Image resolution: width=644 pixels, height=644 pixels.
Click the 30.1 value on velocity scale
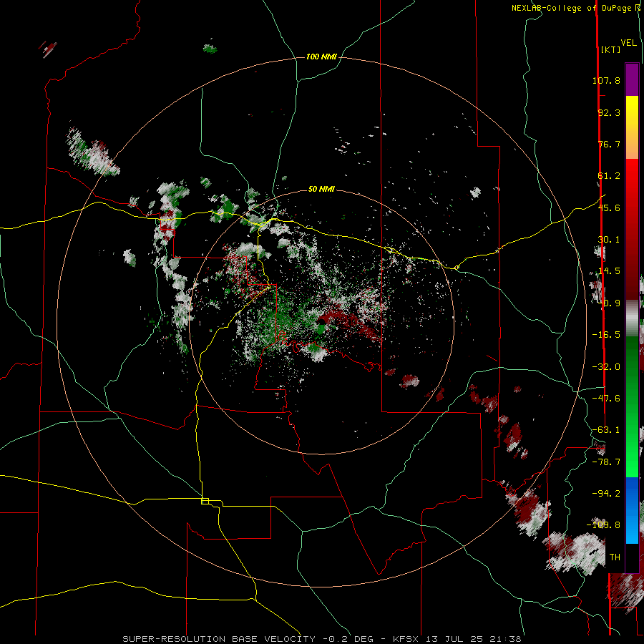click(x=609, y=240)
